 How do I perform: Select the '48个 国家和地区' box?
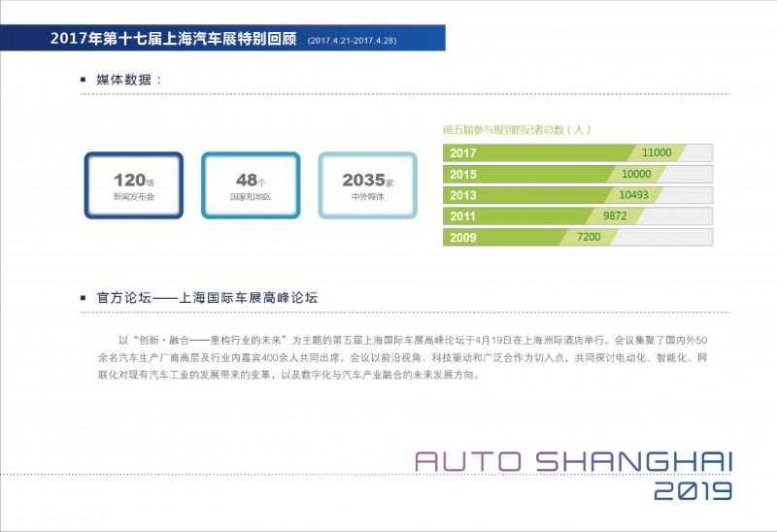pos(251,185)
